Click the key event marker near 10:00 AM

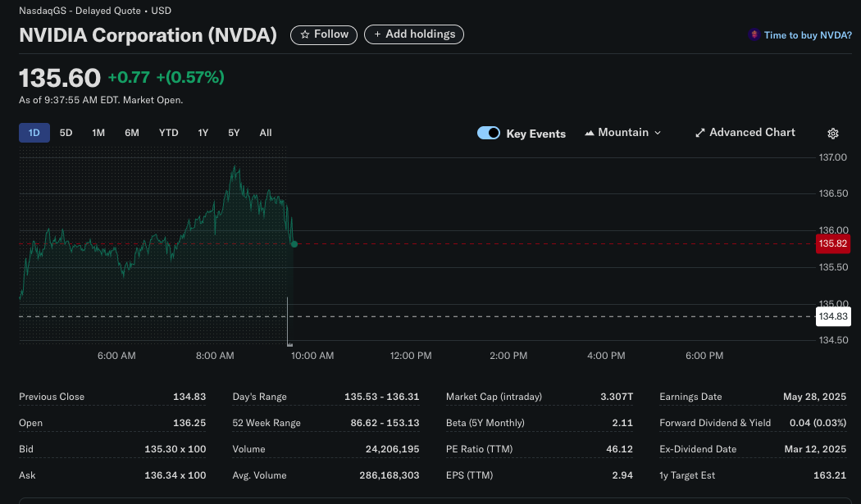coord(289,344)
